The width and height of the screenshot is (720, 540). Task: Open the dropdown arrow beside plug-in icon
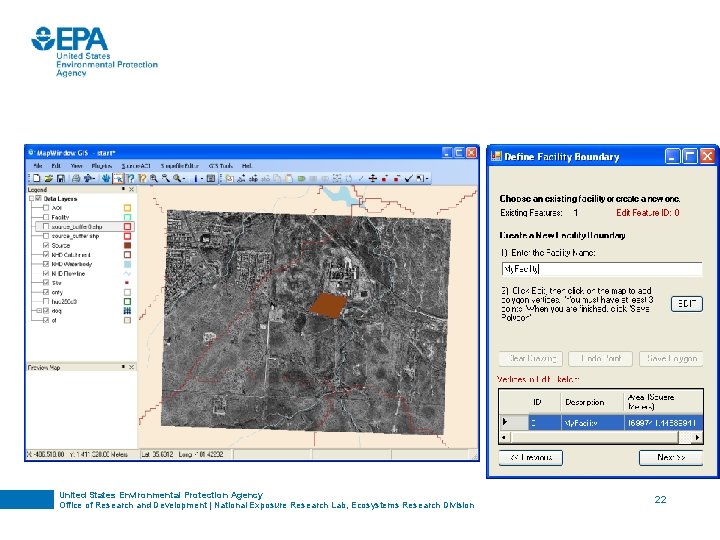[94, 179]
